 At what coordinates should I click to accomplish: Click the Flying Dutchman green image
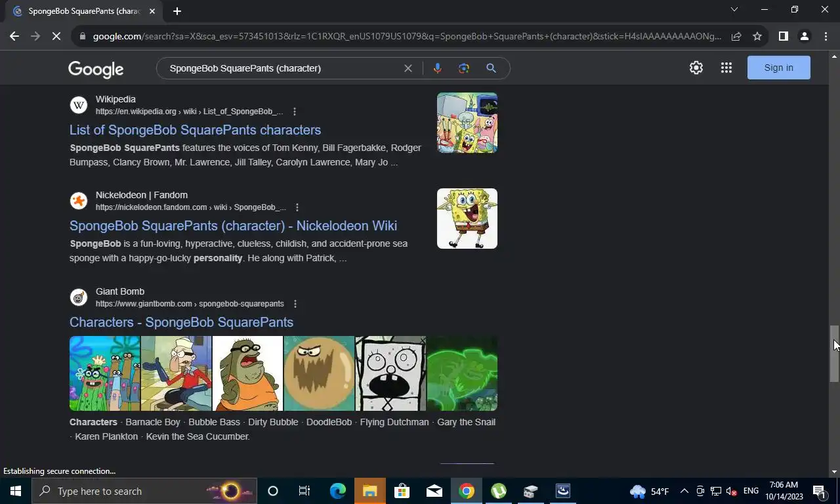click(462, 373)
